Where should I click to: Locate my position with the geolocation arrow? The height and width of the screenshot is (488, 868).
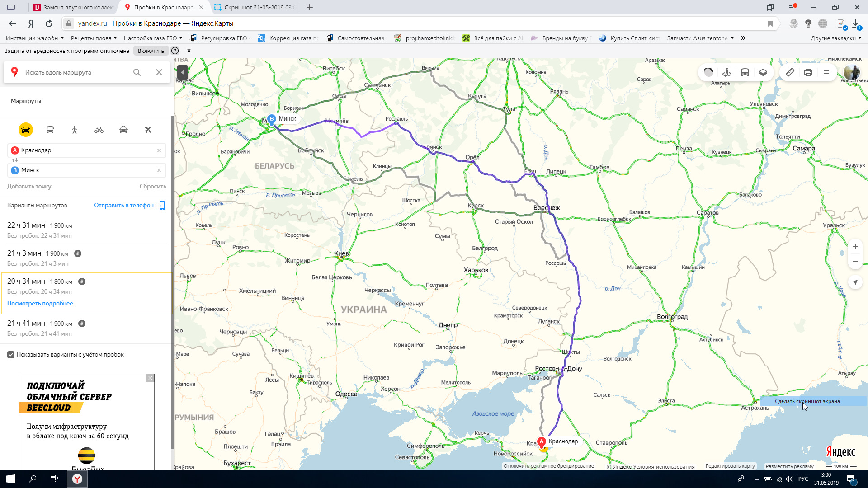coord(855,282)
